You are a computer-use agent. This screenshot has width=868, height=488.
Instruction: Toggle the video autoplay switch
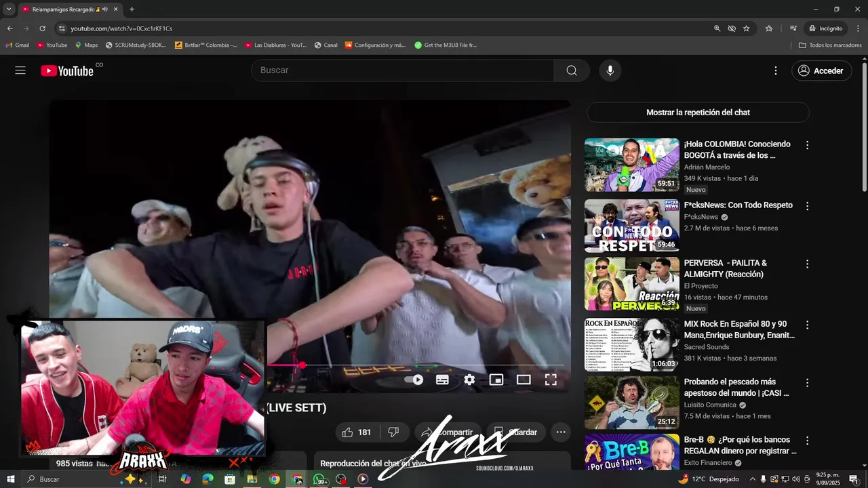coord(414,380)
